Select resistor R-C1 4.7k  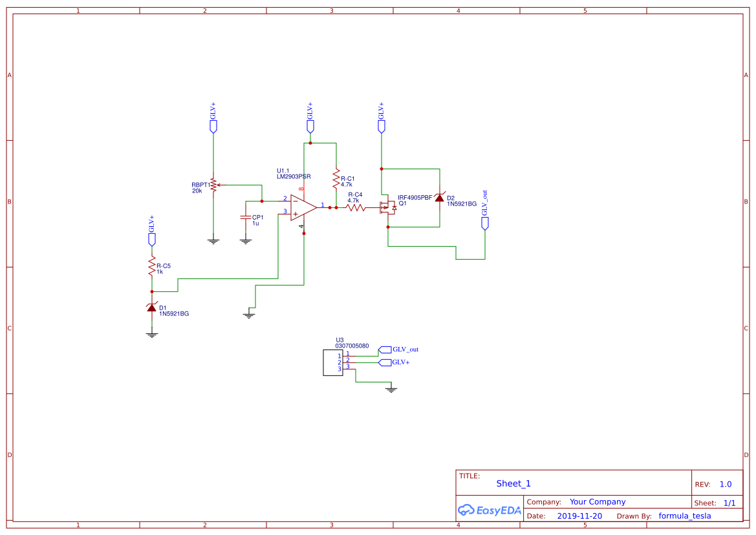pos(336,179)
